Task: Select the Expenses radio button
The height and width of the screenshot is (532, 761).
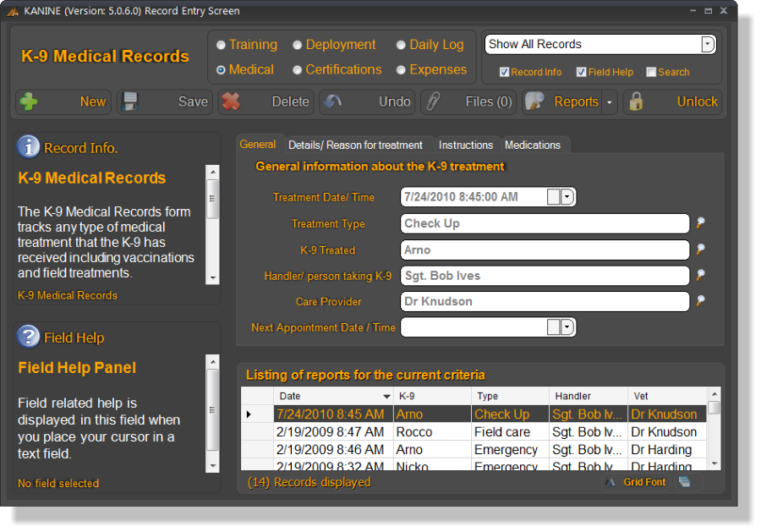Action: click(401, 70)
